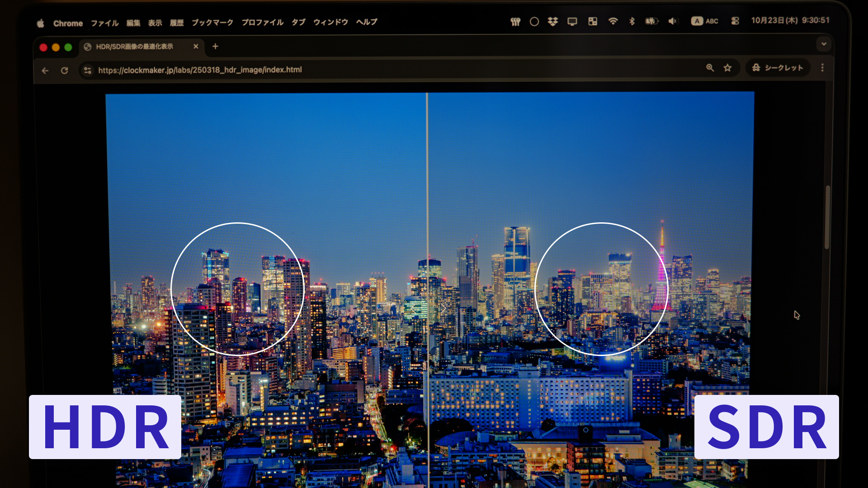The image size is (868, 488).
Task: Go back using the back arrow
Action: coord(45,70)
